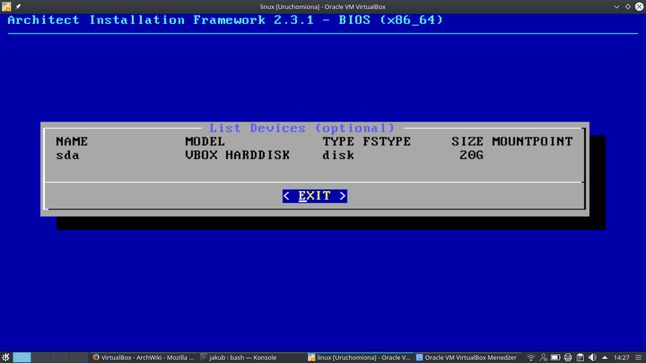Switch to VirtualBox - ArchWiki Mozilla taskbar window
The height and width of the screenshot is (363, 646).
coord(143,357)
